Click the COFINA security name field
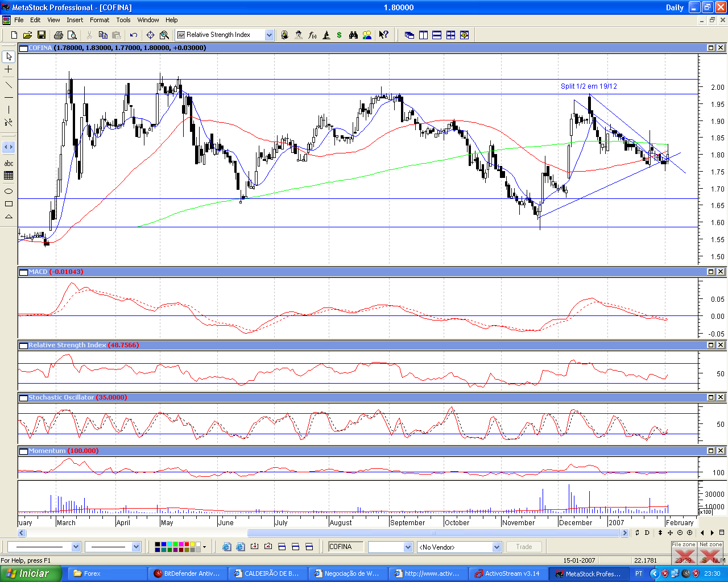The height and width of the screenshot is (582, 728). coord(345,547)
